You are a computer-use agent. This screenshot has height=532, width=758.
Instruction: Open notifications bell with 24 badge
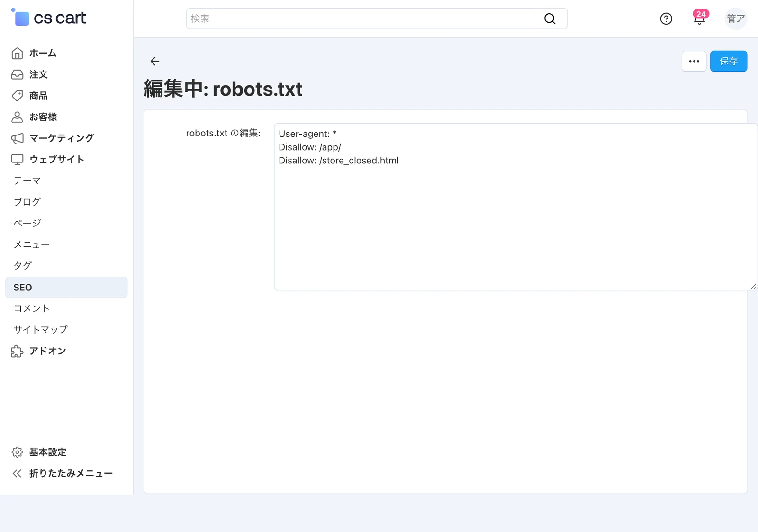[x=700, y=18]
